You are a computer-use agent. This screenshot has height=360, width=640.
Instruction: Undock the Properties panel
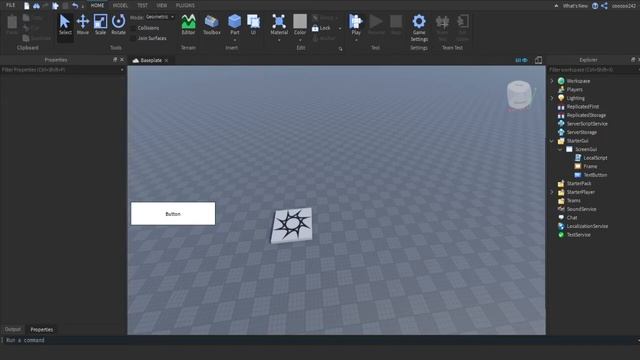tap(115, 60)
